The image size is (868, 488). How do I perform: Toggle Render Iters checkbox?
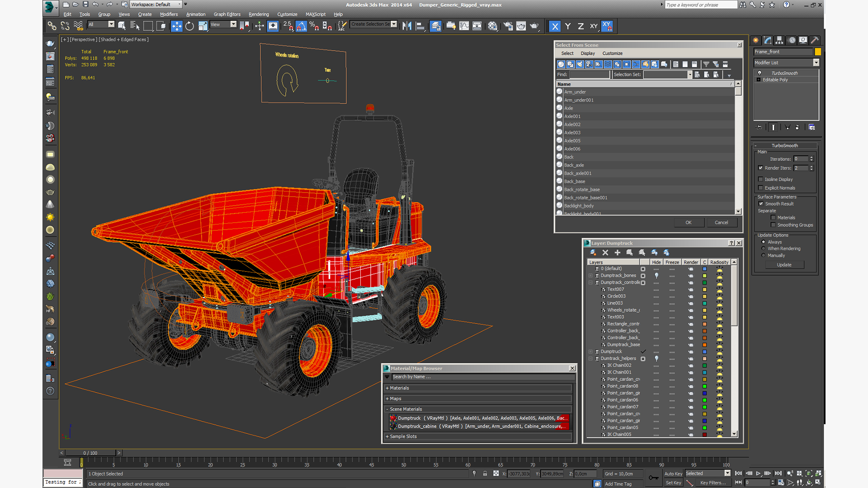point(761,168)
